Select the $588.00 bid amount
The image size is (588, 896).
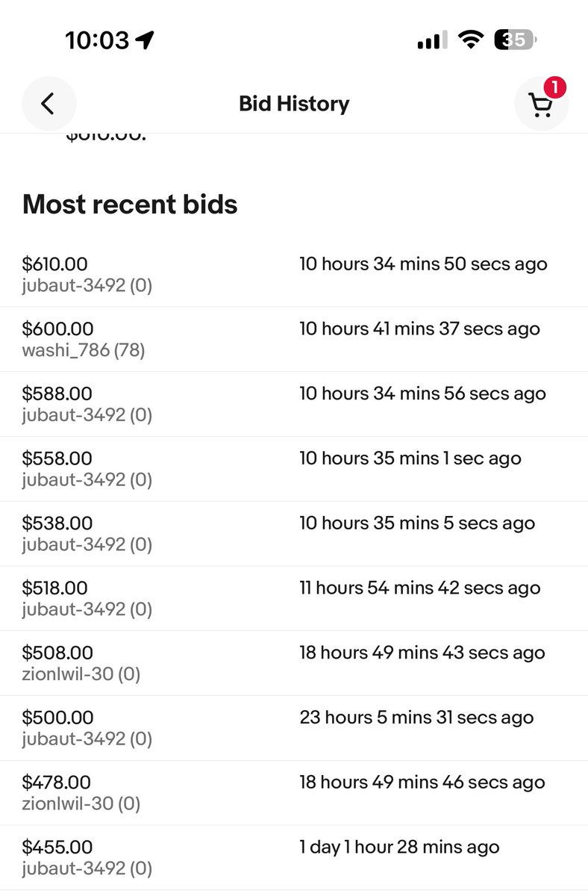click(57, 393)
